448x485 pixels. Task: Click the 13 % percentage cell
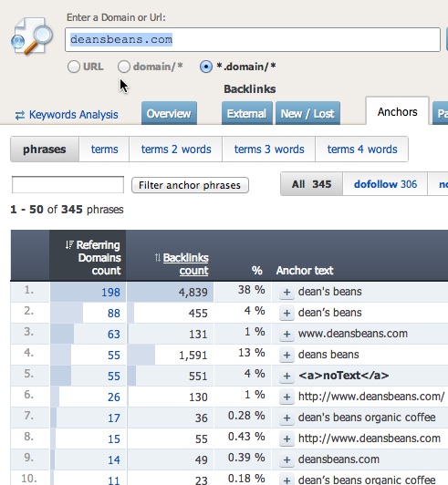pos(243,355)
